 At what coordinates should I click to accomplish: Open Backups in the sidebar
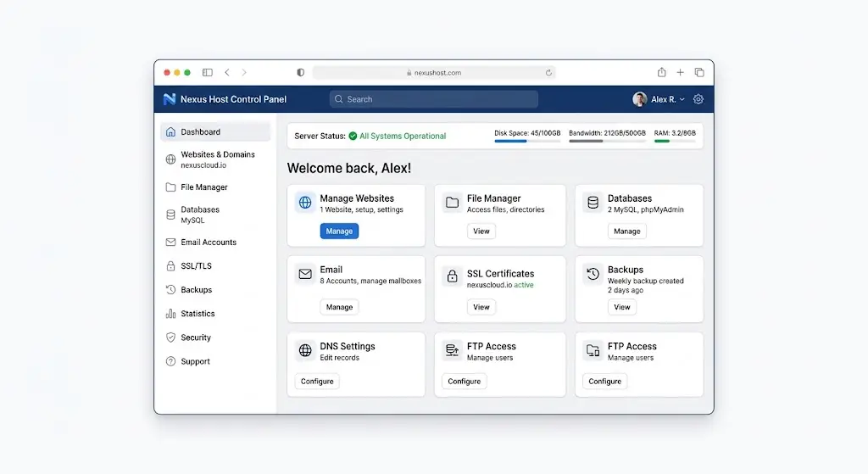point(215,290)
